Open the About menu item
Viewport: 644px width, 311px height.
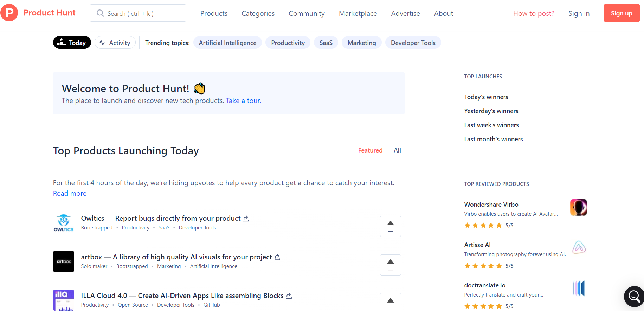(444, 13)
